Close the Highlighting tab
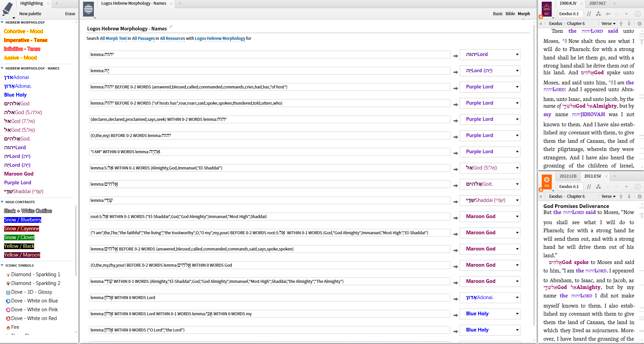This screenshot has width=644, height=344. (x=48, y=3)
